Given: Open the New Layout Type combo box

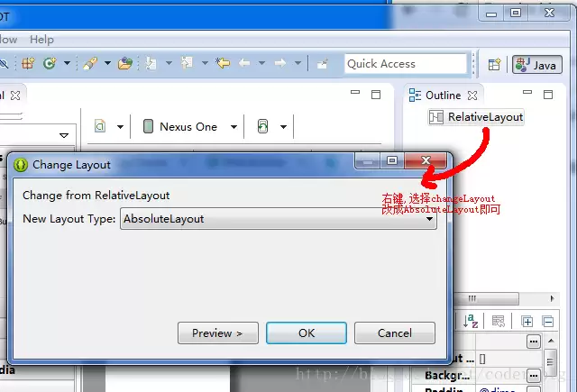Looking at the screenshot, I should point(279,219).
